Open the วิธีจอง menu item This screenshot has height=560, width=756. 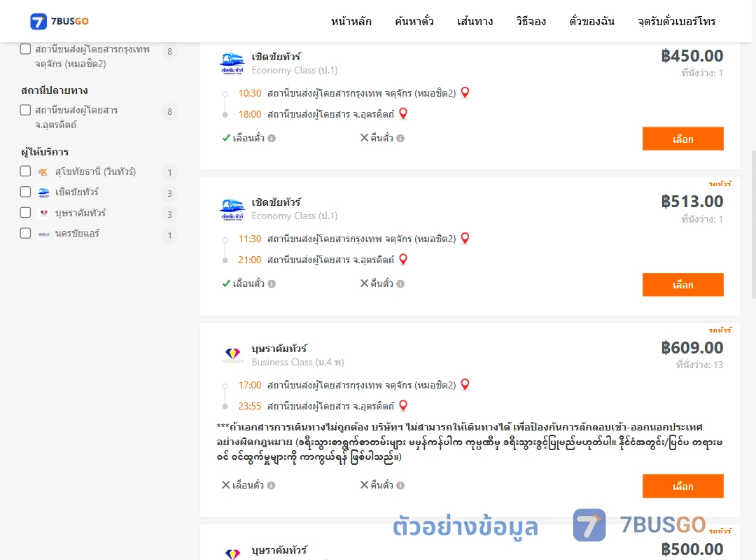coord(531,21)
